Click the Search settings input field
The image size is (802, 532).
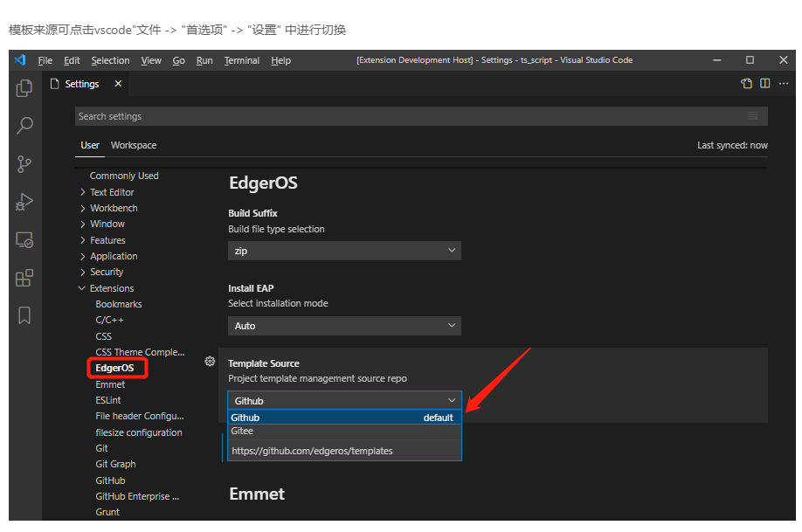(421, 116)
